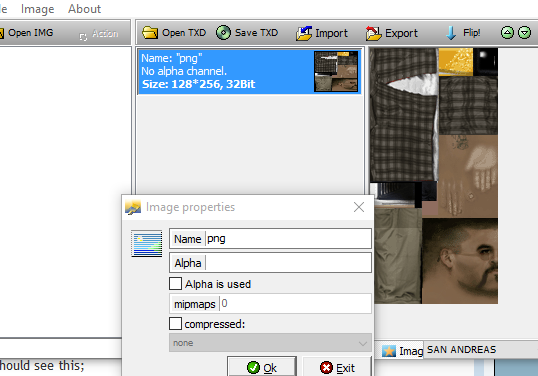Click the "No alpha channel." text
Screen dimensions: 538x376
(x=184, y=71)
